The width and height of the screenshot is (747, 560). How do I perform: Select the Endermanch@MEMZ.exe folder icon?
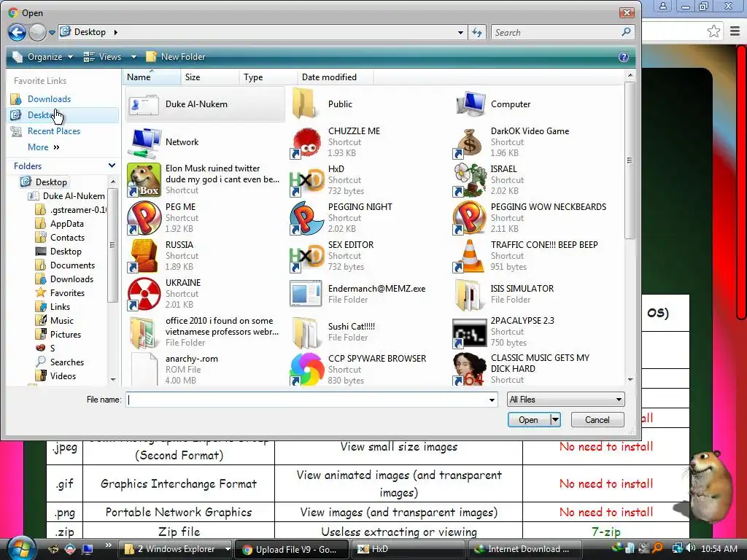coord(306,294)
